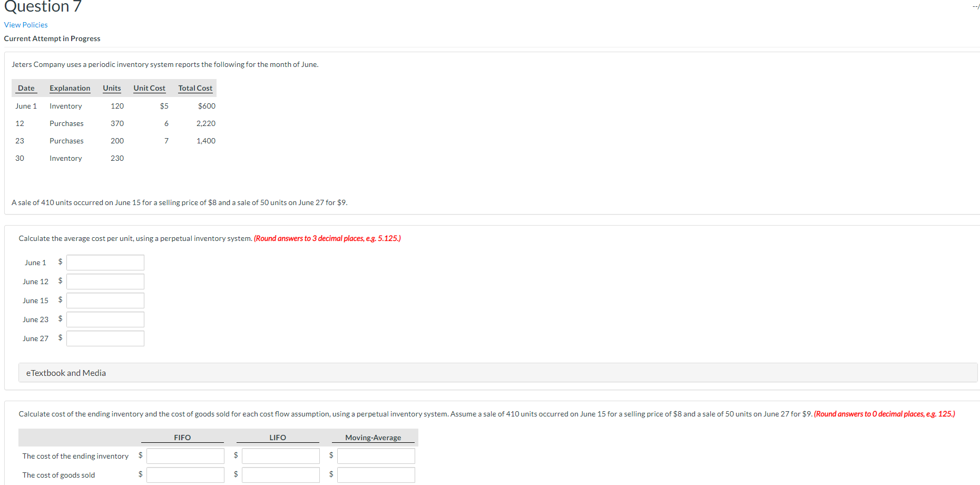
Task: Click the Date column heading in the table
Action: 26,88
